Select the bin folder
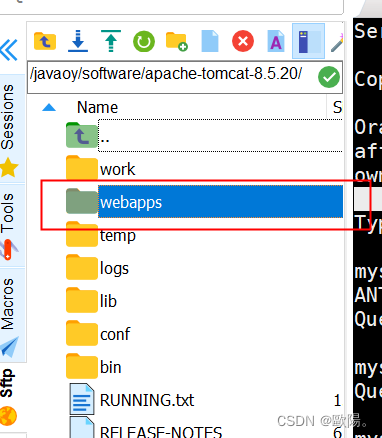 [204, 367]
